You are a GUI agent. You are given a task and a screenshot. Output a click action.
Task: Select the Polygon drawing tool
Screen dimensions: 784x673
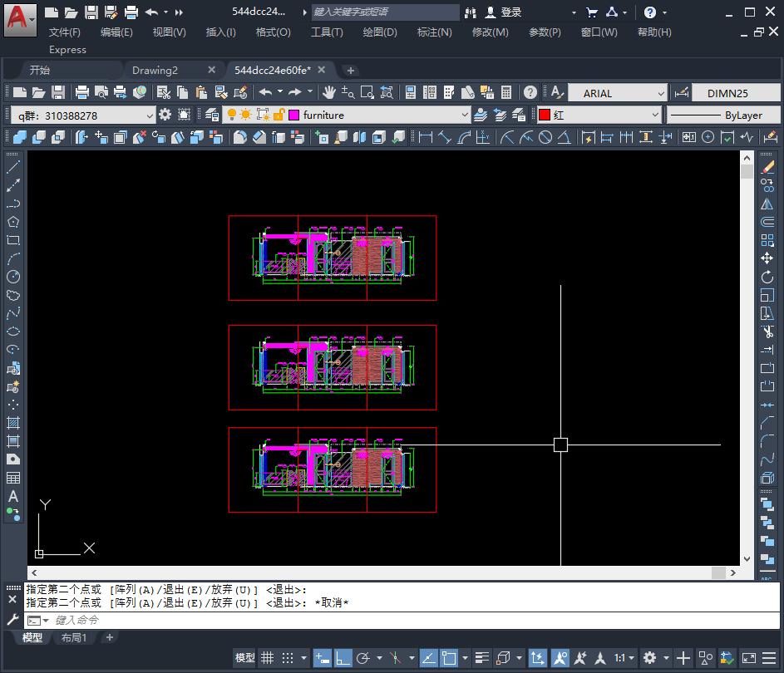pyautogui.click(x=13, y=222)
